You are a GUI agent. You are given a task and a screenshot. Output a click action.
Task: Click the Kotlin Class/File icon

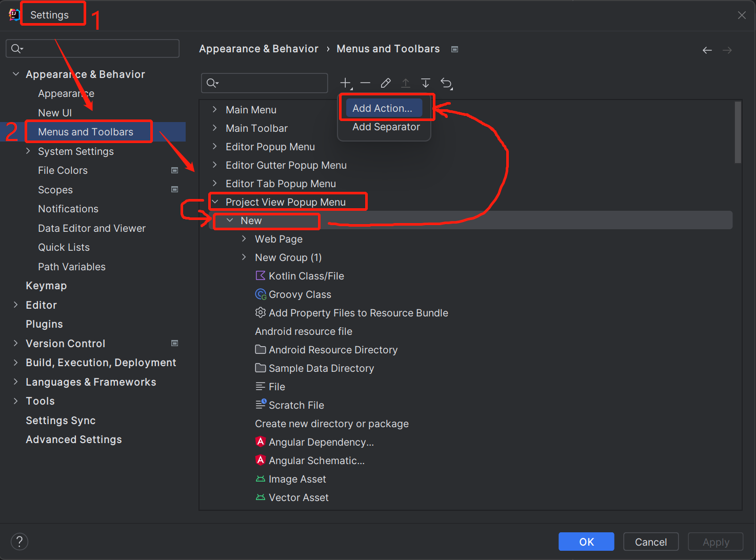click(261, 275)
